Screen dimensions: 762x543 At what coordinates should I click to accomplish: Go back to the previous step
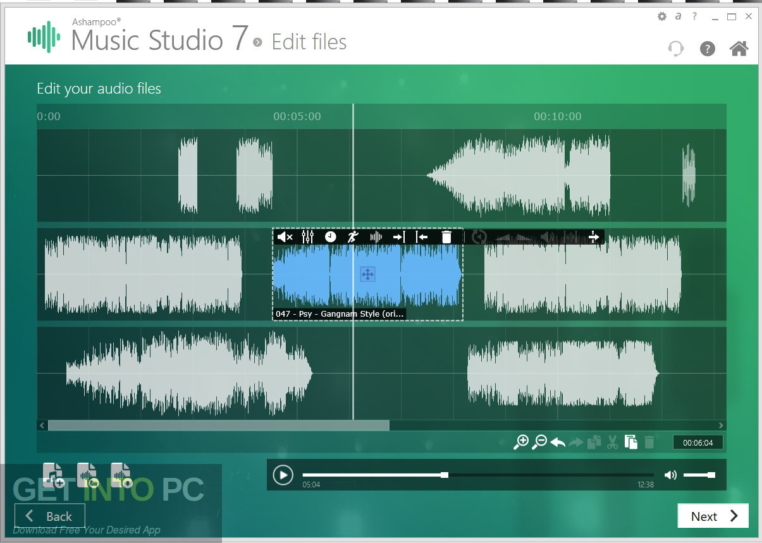coord(50,516)
